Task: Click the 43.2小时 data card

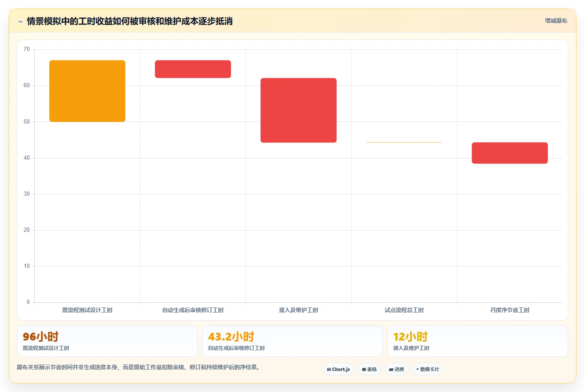Action: (292, 341)
